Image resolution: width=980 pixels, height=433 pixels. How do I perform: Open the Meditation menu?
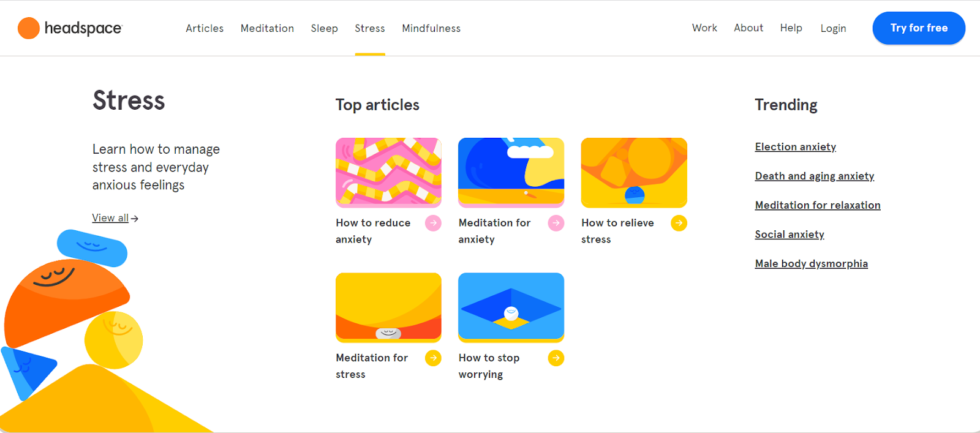click(x=267, y=28)
